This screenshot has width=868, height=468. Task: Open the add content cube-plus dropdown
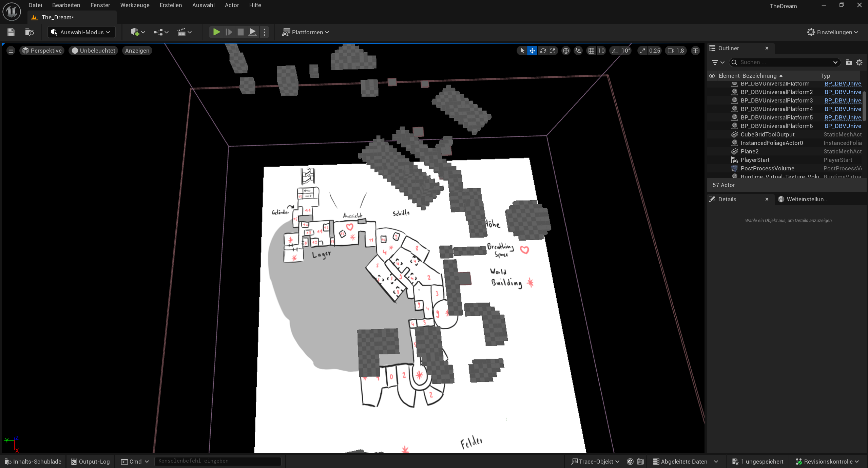click(138, 32)
